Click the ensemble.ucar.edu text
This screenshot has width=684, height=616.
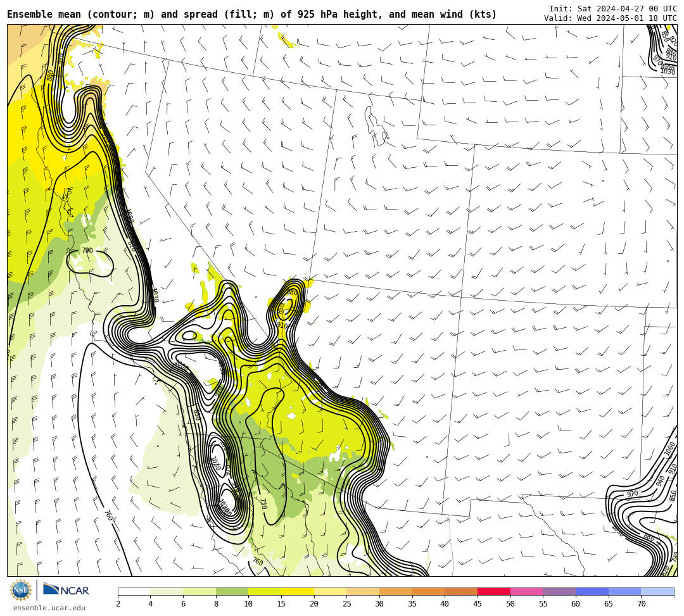(x=49, y=608)
